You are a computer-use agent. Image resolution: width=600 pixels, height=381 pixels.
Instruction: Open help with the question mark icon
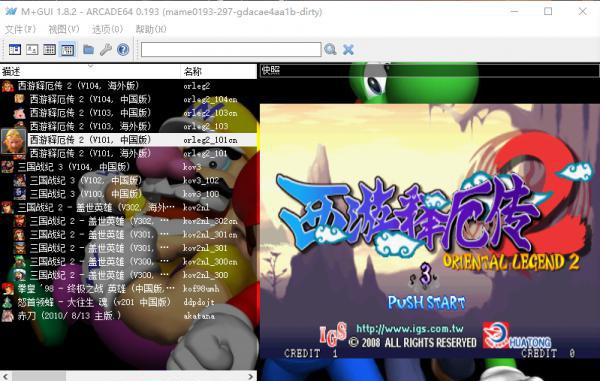click(x=123, y=49)
